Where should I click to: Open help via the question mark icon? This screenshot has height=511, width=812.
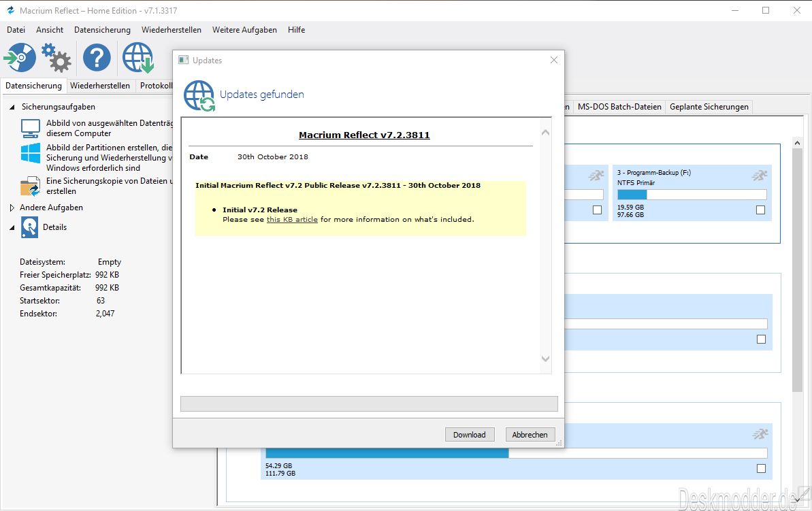tap(97, 57)
